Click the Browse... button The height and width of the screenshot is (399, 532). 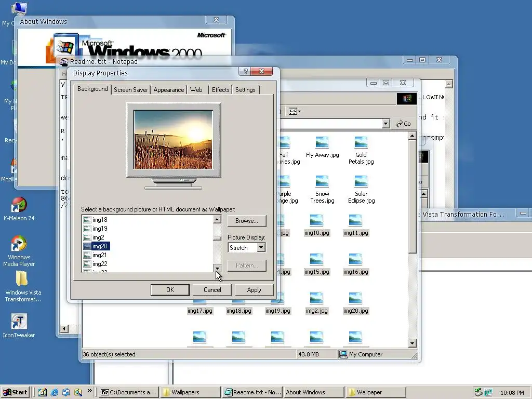tap(247, 221)
